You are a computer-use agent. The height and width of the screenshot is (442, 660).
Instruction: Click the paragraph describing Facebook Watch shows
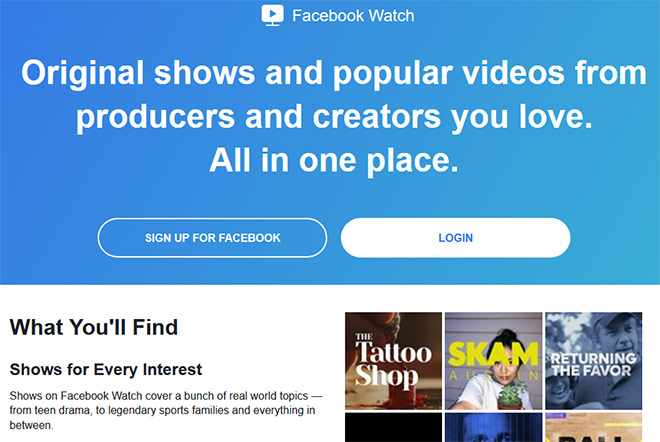tap(166, 410)
